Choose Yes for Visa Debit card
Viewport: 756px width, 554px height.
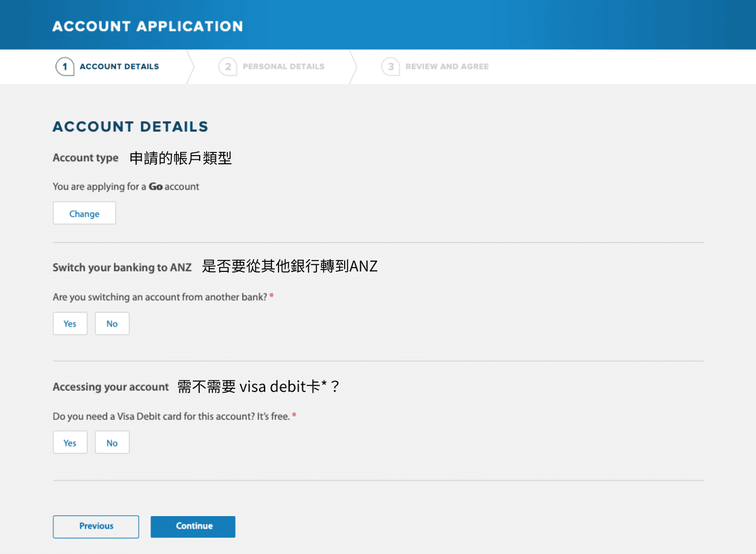click(x=70, y=443)
